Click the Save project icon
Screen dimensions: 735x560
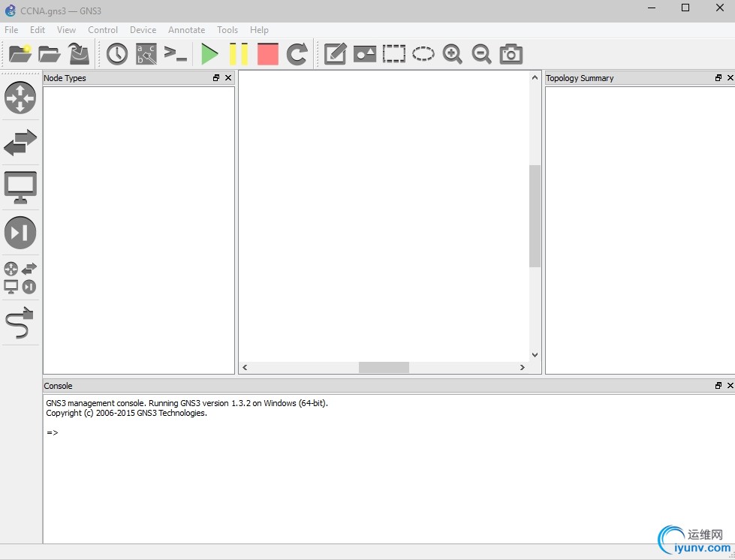(79, 53)
